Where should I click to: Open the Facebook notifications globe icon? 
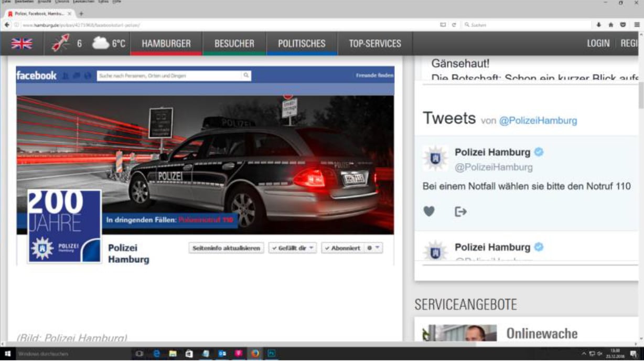pyautogui.click(x=87, y=76)
